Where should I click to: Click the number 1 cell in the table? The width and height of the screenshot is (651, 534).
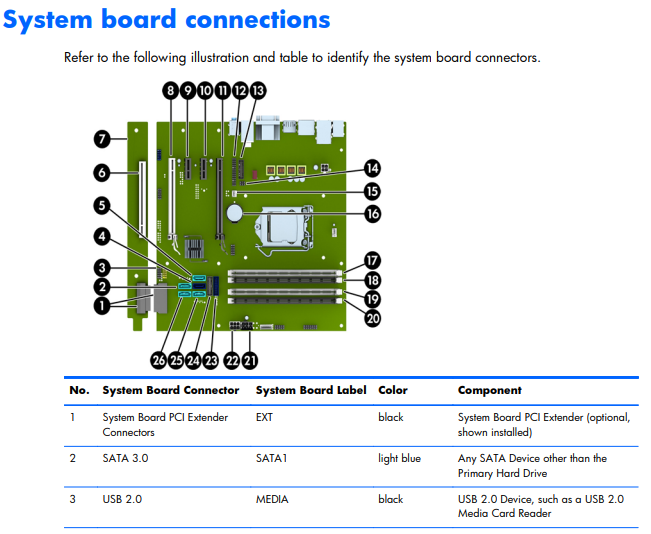[73, 417]
